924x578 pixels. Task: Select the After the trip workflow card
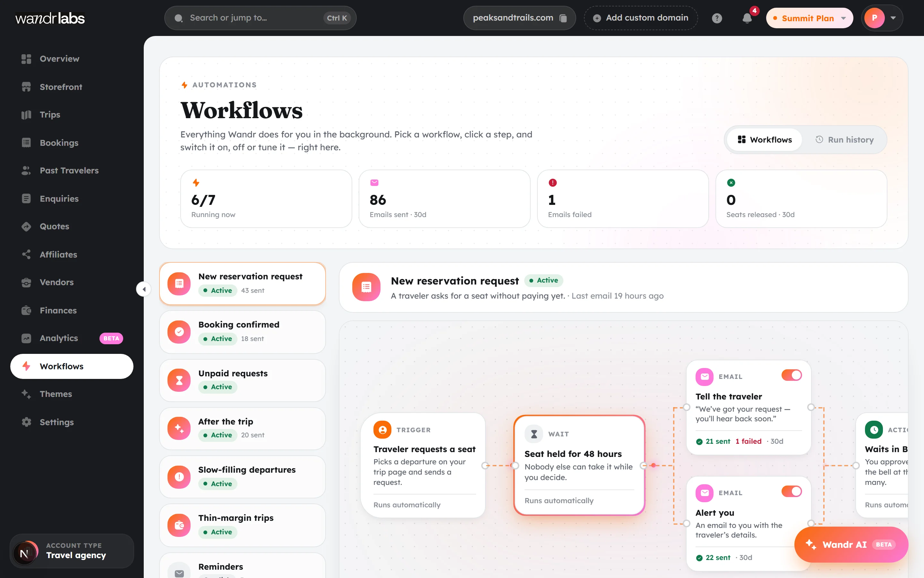click(x=242, y=429)
